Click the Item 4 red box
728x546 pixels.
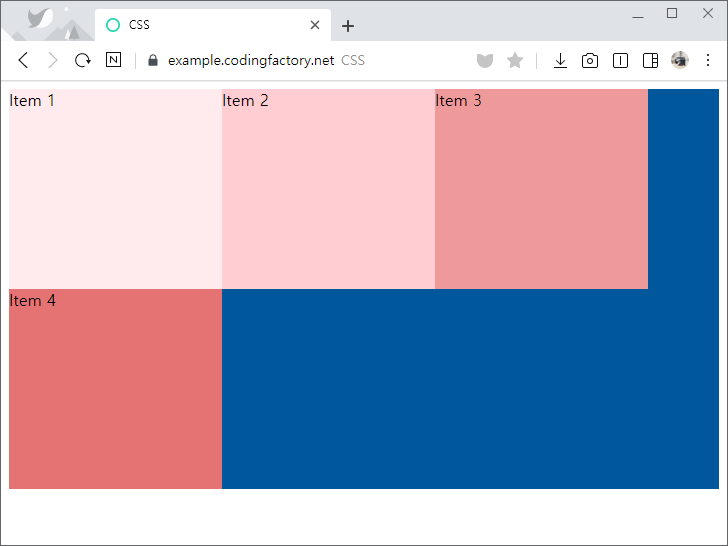tap(115, 389)
